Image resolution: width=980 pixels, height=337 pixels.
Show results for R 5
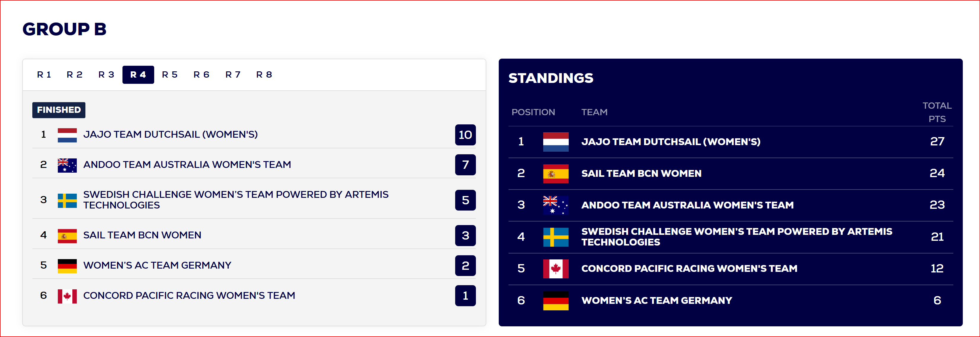170,74
